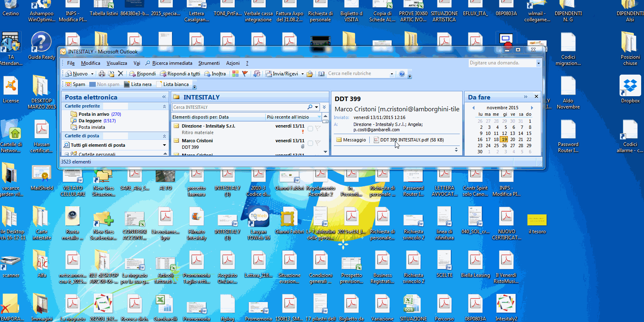The height and width of the screenshot is (322, 644).
Task: Add sender to Lista nera
Action: tap(138, 84)
